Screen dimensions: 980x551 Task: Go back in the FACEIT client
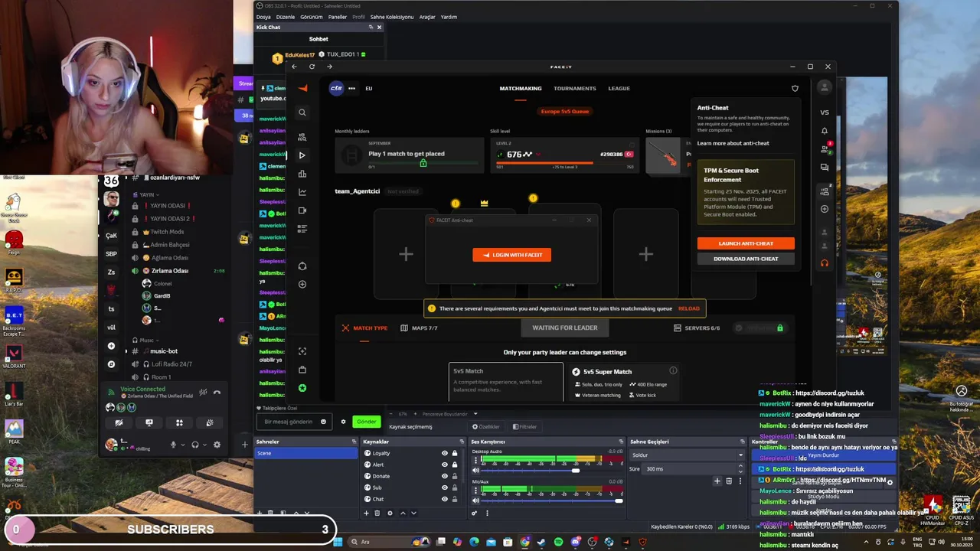point(294,67)
